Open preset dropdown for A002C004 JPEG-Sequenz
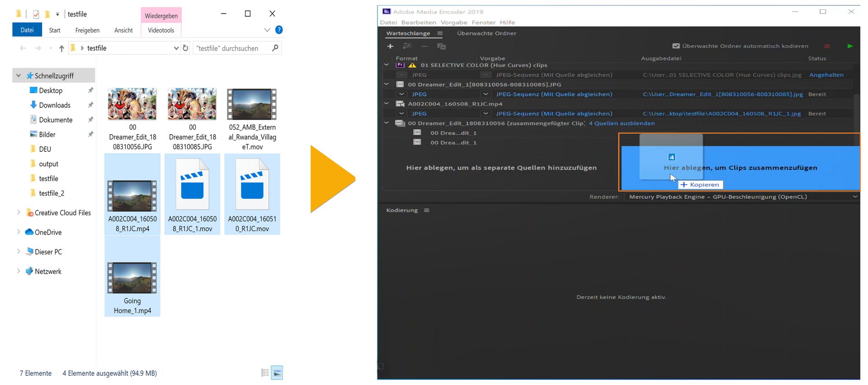The image size is (868, 385). pos(486,113)
